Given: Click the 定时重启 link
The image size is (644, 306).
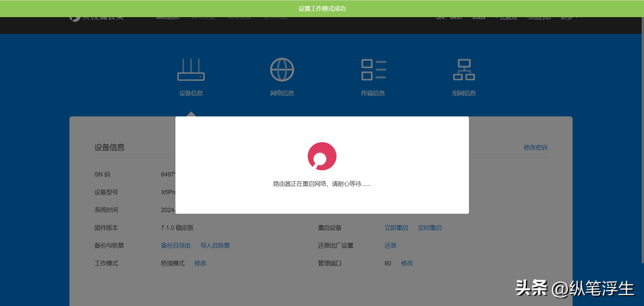Looking at the screenshot, I should point(430,228).
